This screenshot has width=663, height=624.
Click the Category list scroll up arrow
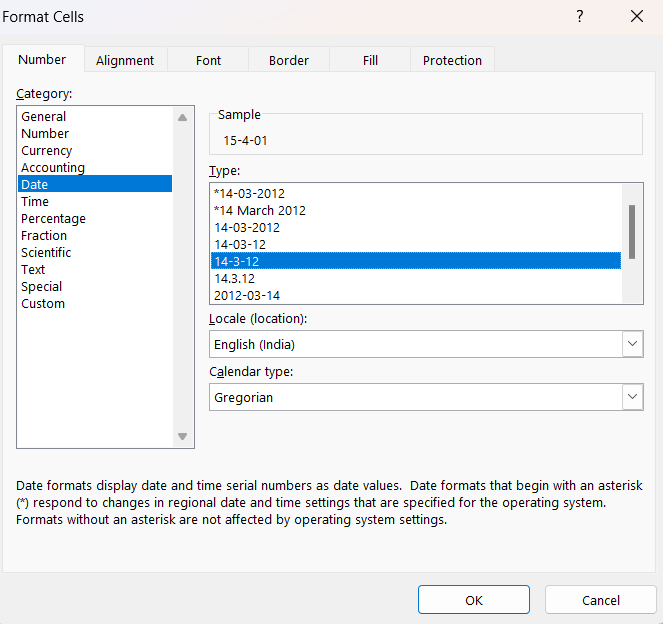pos(183,118)
